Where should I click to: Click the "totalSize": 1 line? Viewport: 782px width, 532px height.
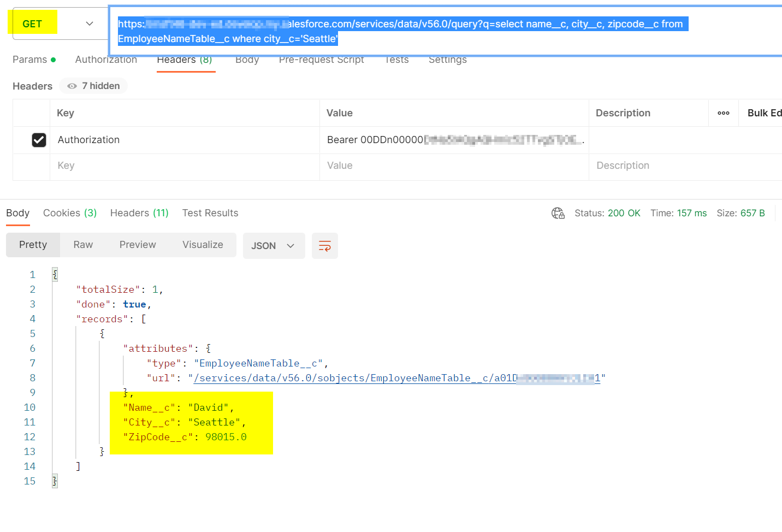pos(120,289)
